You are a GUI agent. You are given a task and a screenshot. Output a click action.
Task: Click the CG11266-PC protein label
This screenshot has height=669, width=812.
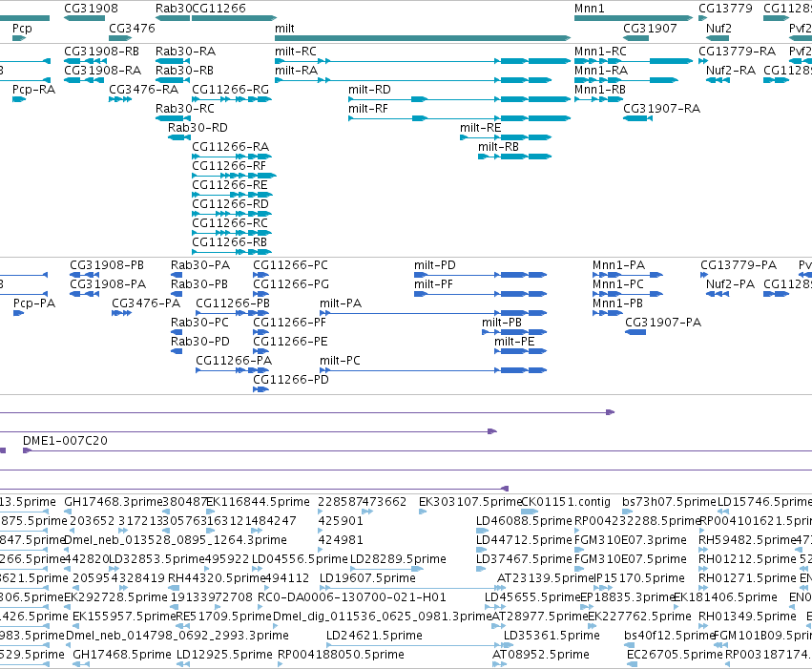tap(290, 265)
